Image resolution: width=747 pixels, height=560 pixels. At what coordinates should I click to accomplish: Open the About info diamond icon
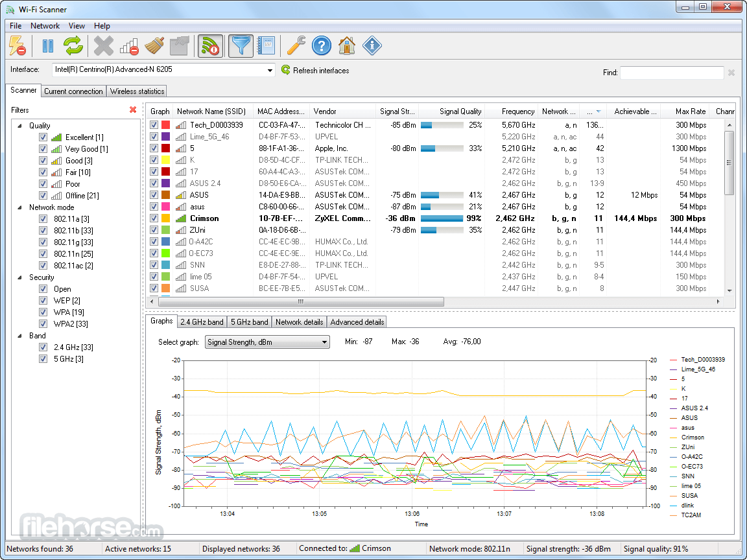372,46
